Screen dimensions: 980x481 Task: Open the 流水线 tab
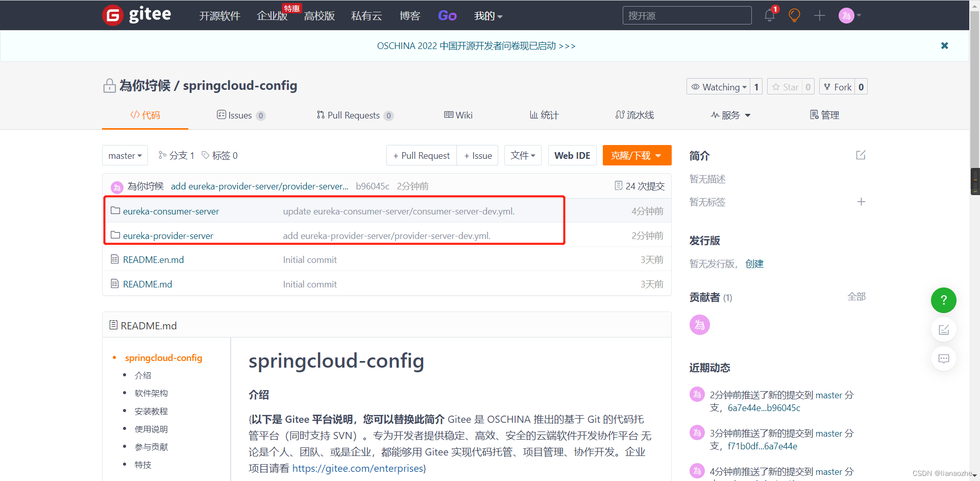(634, 115)
